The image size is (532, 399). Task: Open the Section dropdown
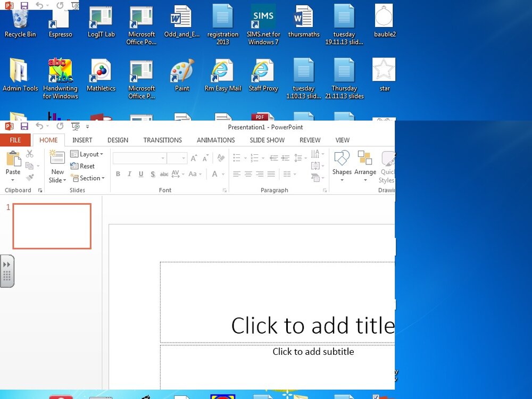pyautogui.click(x=88, y=178)
